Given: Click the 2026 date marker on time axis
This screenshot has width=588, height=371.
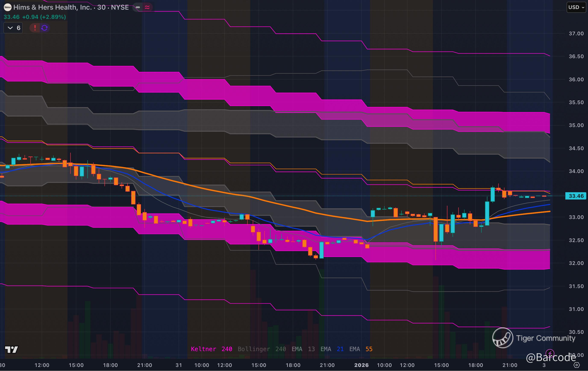Looking at the screenshot, I should pos(361,365).
